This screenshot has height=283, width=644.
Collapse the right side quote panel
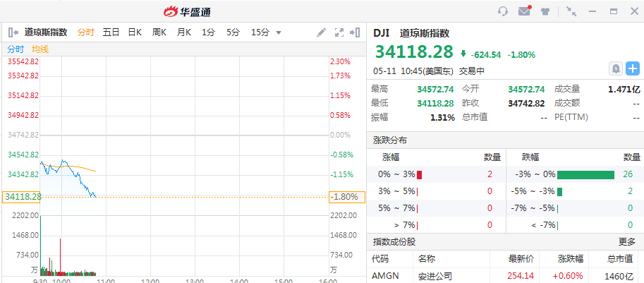(x=356, y=32)
